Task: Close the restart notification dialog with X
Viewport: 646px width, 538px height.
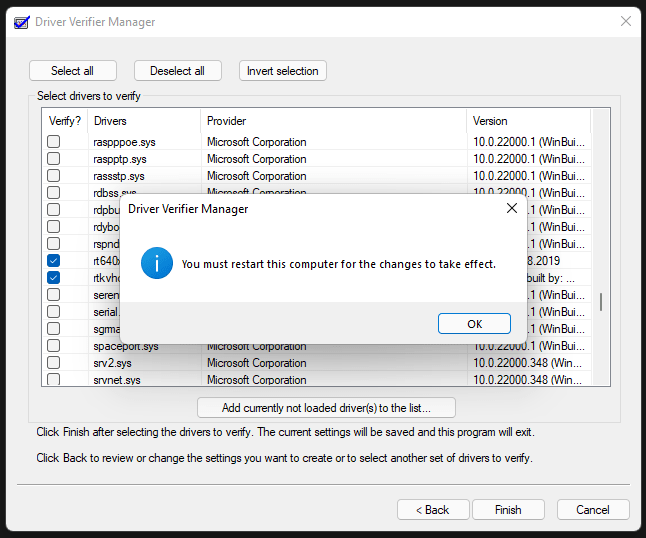Action: [511, 208]
